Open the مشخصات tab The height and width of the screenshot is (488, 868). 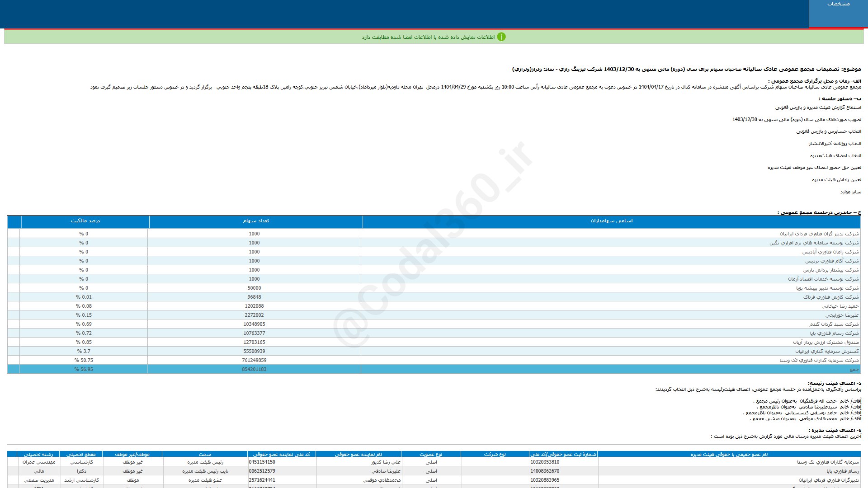click(838, 14)
